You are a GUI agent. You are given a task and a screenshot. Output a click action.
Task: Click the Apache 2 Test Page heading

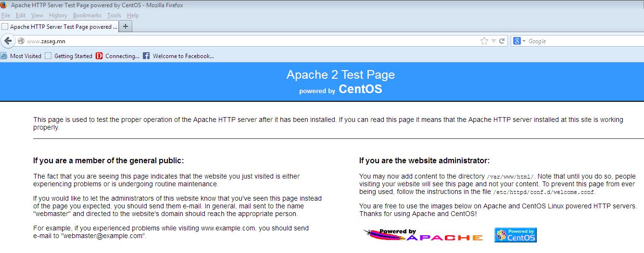pos(341,75)
